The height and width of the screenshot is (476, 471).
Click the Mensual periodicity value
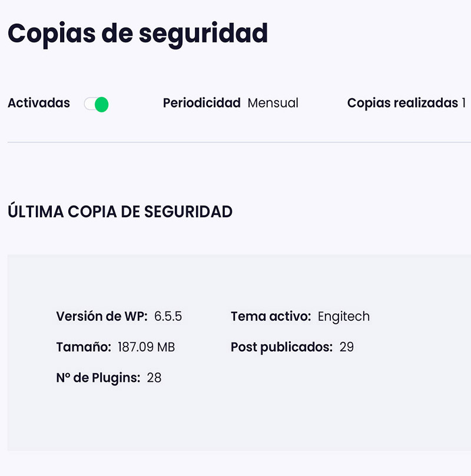pyautogui.click(x=273, y=103)
